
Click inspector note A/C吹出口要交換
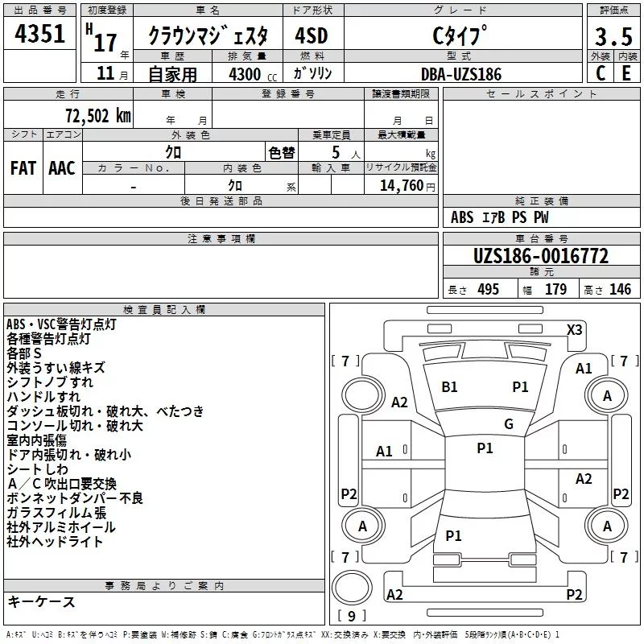[62, 484]
